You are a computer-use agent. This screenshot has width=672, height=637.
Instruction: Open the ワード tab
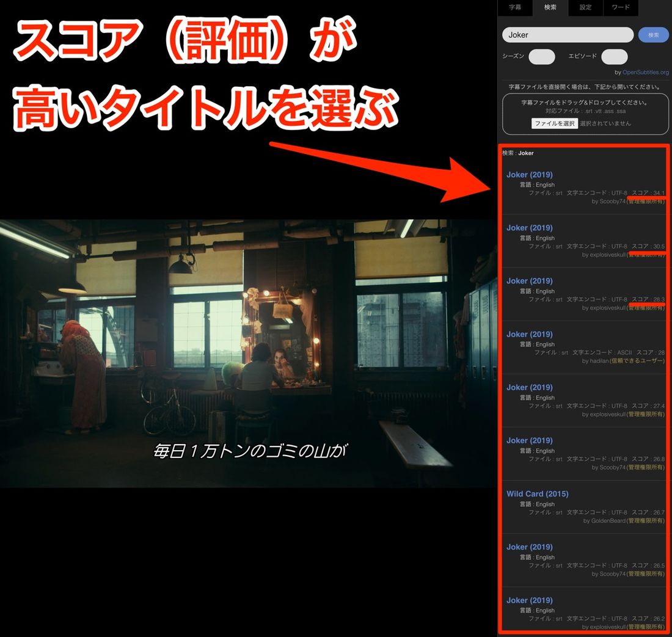tap(621, 7)
